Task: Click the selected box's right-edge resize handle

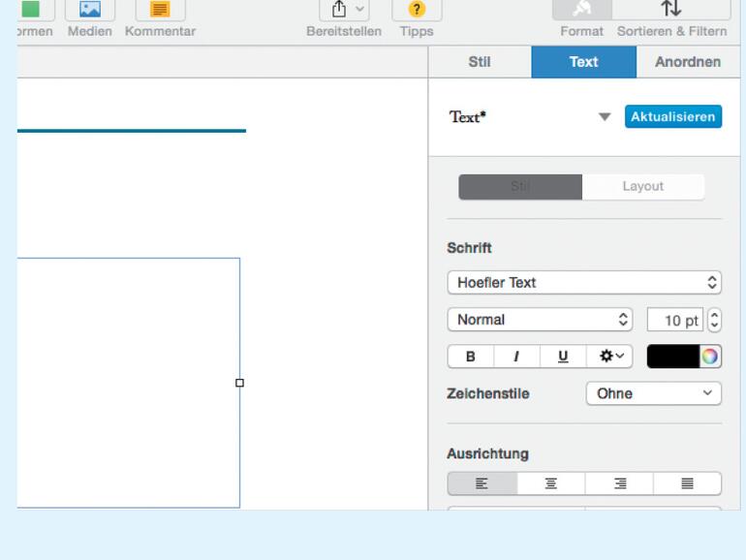Action: (240, 383)
